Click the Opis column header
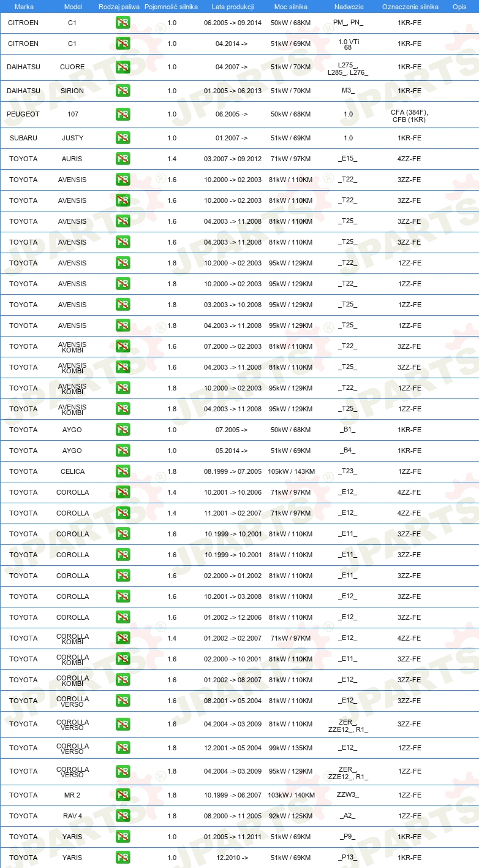 tap(459, 7)
